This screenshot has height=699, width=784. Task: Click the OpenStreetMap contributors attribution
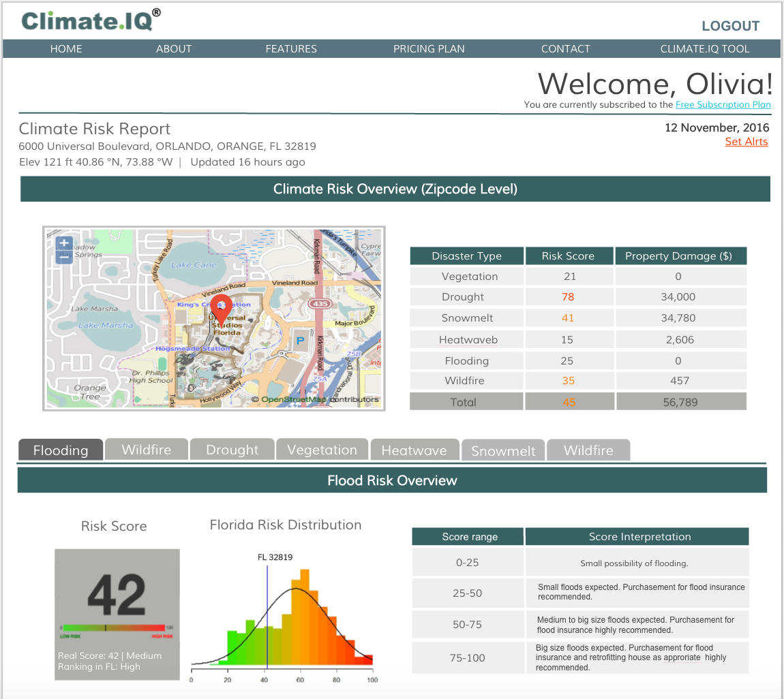[315, 399]
